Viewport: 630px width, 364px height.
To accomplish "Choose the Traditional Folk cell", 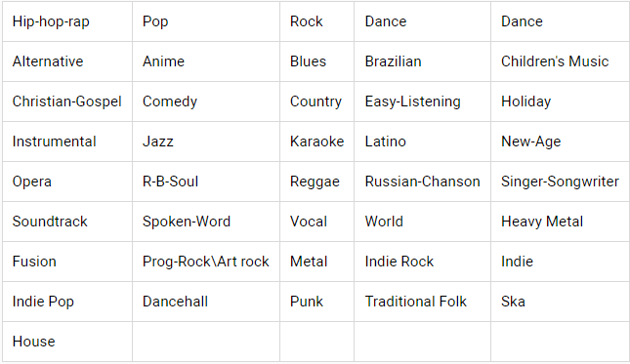I will [422, 302].
